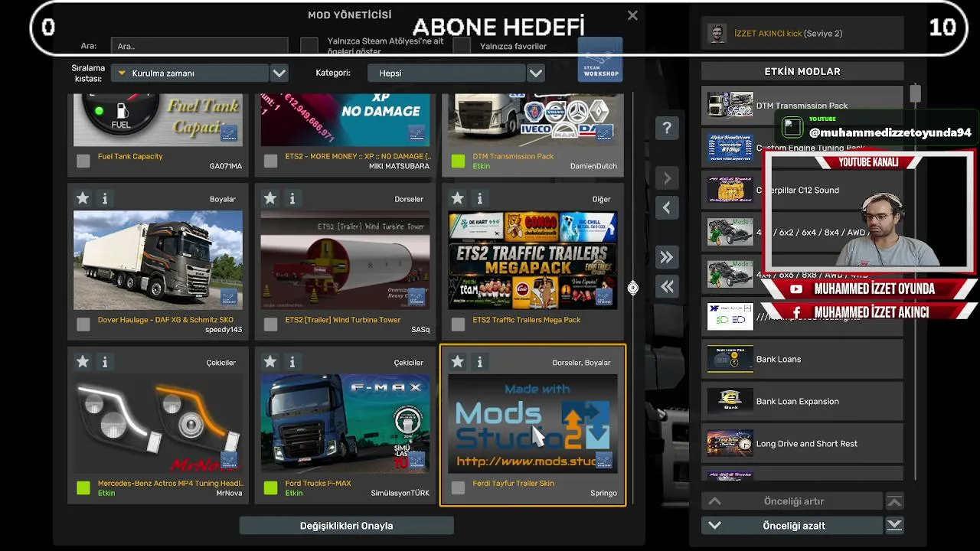Select the Mods Studio 2 thumbnail

pos(533,423)
